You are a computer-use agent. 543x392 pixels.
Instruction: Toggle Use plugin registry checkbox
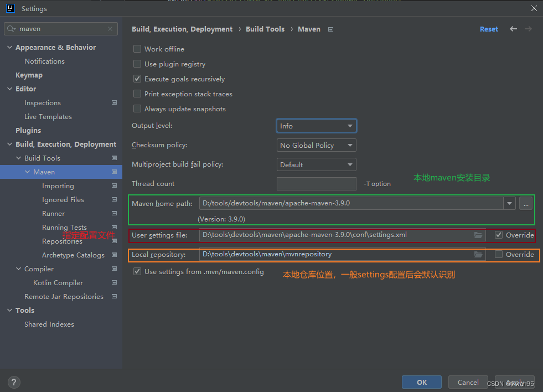tap(137, 64)
